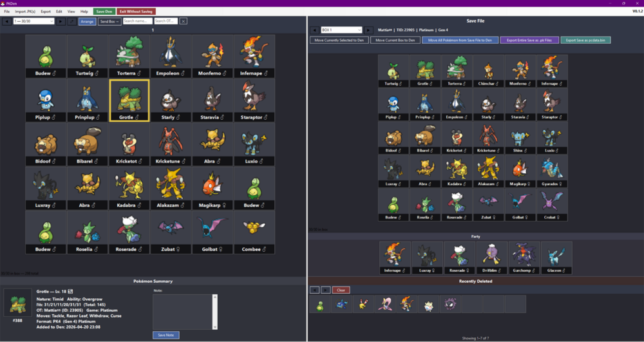644x342 pixels.
Task: Select Kadabra in the Den box
Action: pyautogui.click(x=129, y=189)
